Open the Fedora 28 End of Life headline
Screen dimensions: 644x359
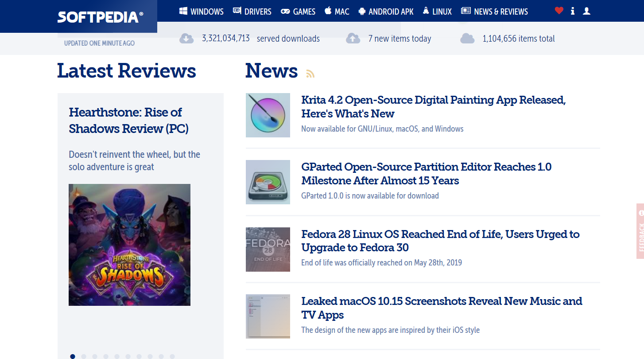(x=441, y=241)
